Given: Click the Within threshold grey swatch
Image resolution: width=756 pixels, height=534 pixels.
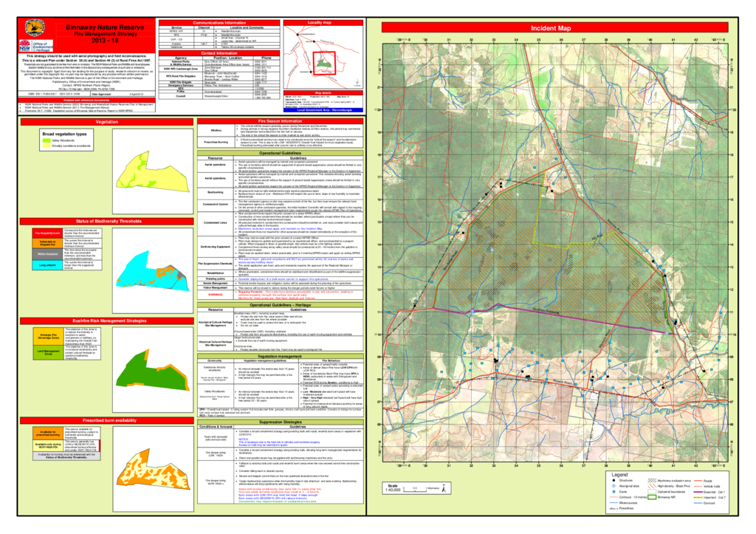Looking at the screenshot, I should [x=47, y=254].
